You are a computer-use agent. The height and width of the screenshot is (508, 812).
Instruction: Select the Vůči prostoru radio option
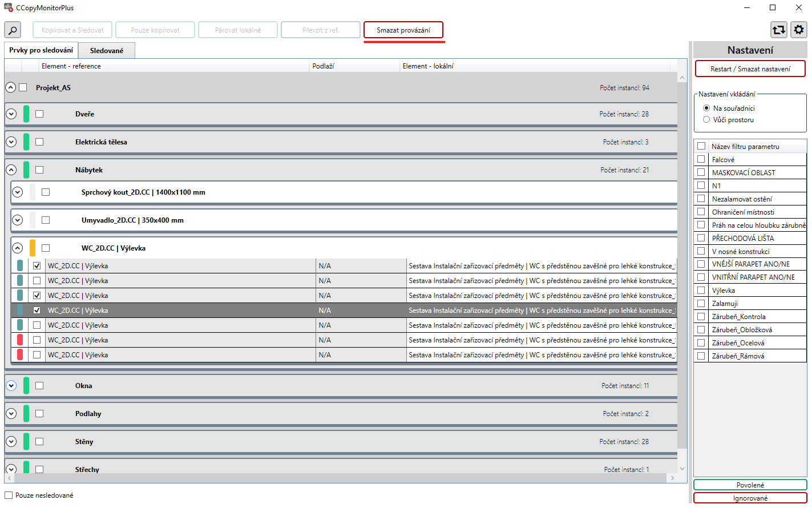point(706,119)
